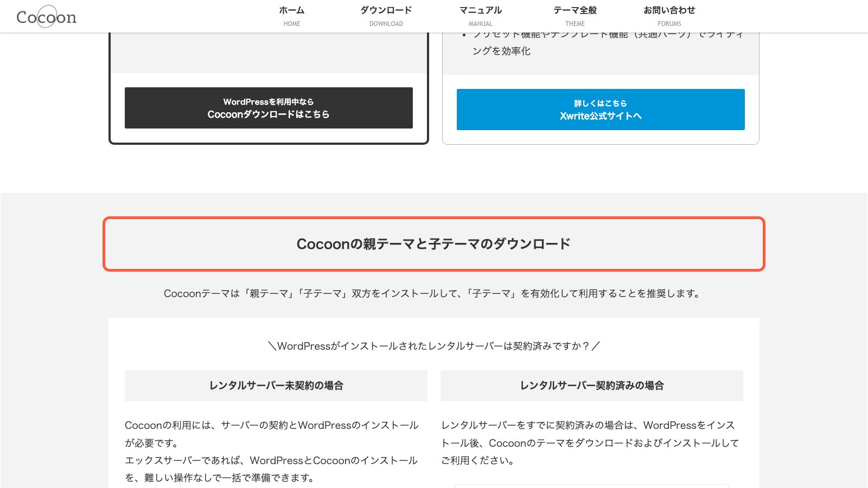
Task: Click the Cocoon logo
Action: pos(46,17)
